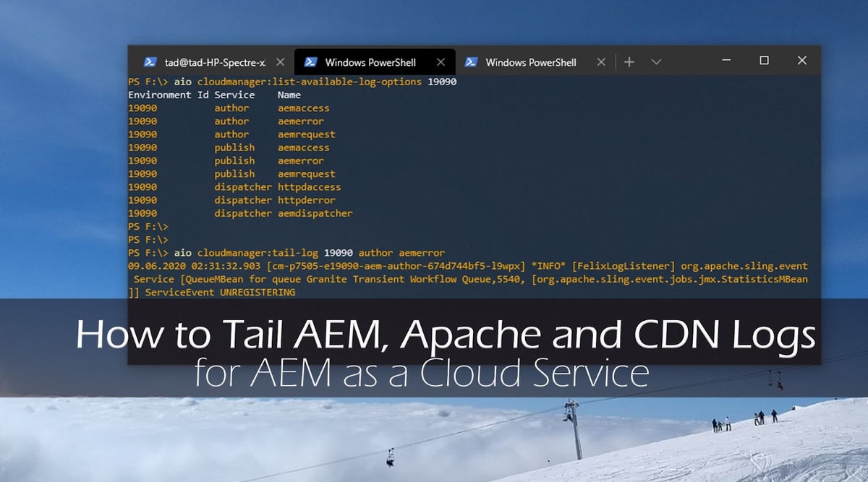Open profile options from the chevron menu
This screenshot has height=482, width=868.
tap(655, 61)
